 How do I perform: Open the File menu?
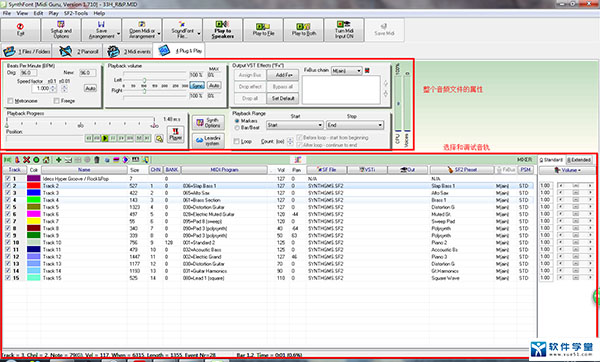click(7, 13)
